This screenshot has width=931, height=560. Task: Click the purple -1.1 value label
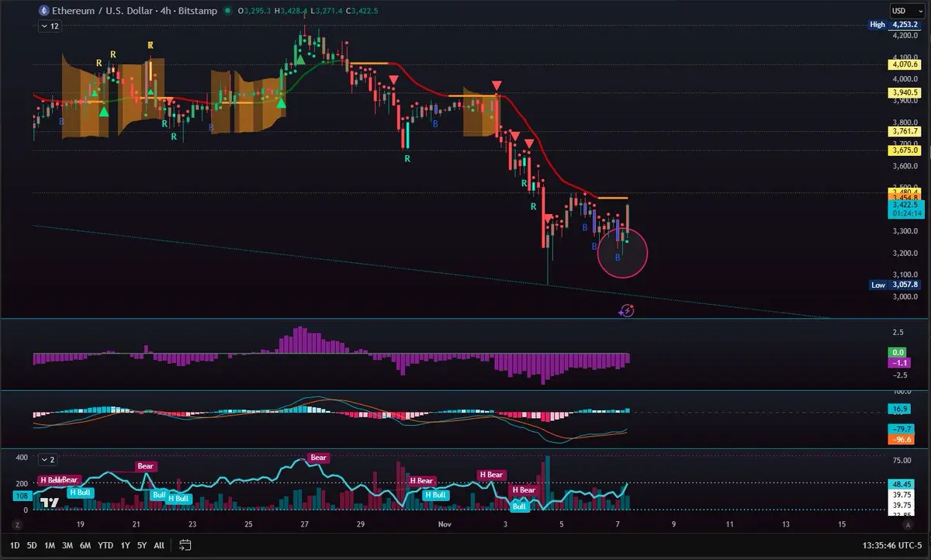[x=898, y=362]
